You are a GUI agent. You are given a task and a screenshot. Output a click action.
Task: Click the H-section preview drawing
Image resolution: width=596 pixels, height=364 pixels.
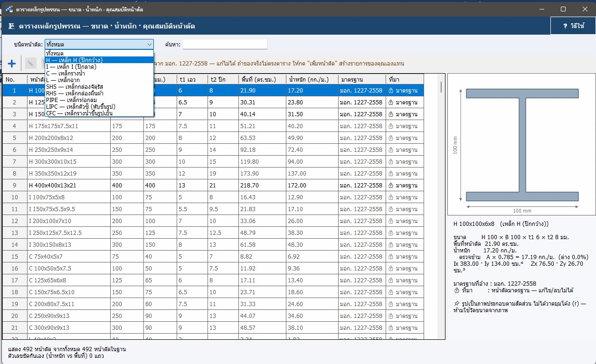[x=522, y=145]
